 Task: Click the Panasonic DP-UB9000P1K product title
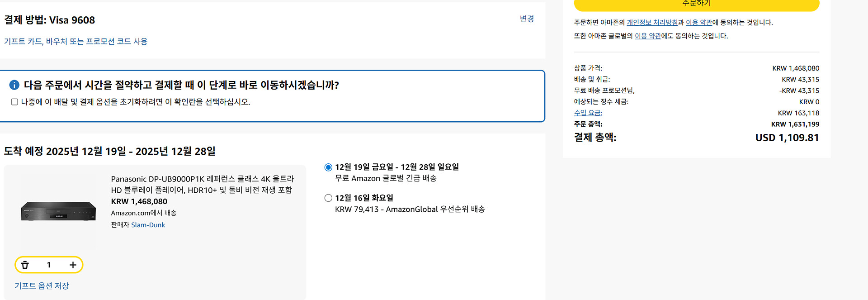pos(203,185)
